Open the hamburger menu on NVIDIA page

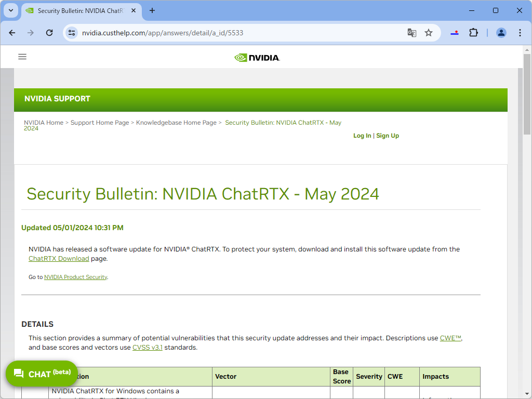coord(22,57)
